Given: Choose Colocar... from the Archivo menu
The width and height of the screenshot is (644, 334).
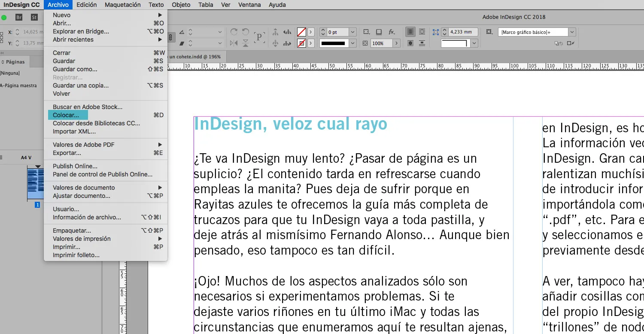Looking at the screenshot, I should click(66, 115).
